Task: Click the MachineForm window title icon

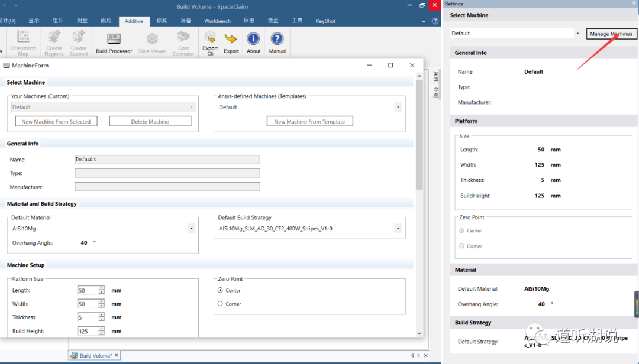Action: 6,65
